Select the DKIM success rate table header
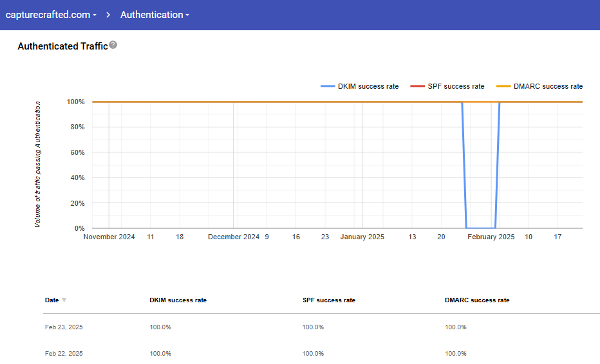The width and height of the screenshot is (600, 364). 178,300
